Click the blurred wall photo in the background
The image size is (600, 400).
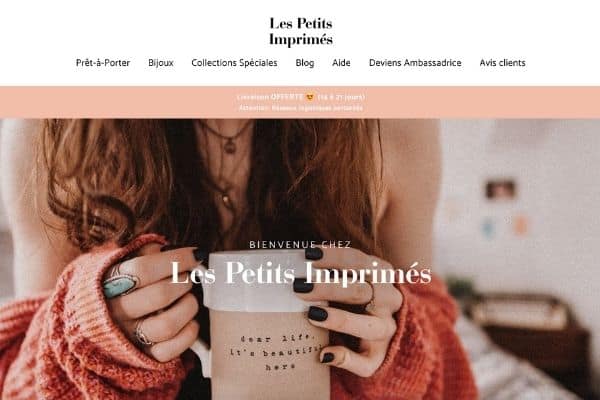coord(500,189)
